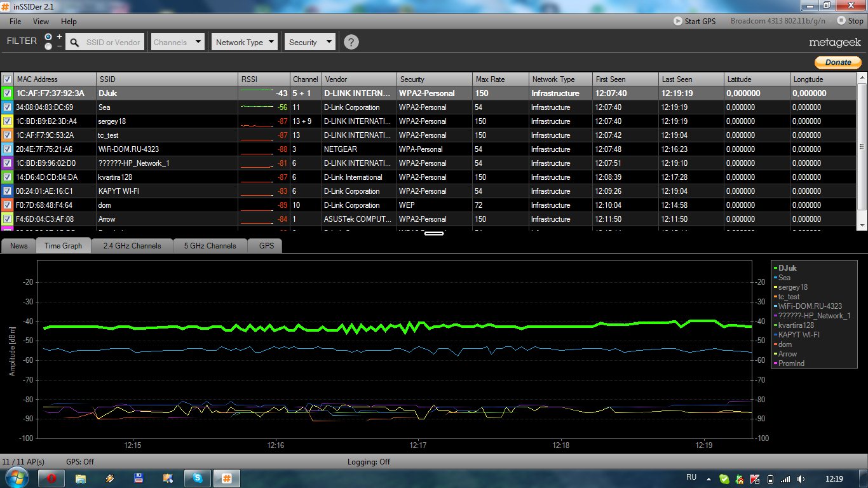Switch to Skype in the taskbar
This screenshot has height=488, width=868.
[198, 478]
